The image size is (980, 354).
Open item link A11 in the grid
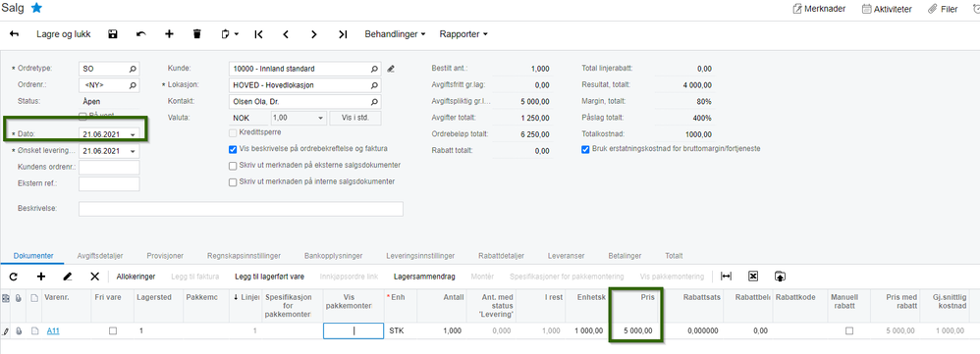click(53, 330)
